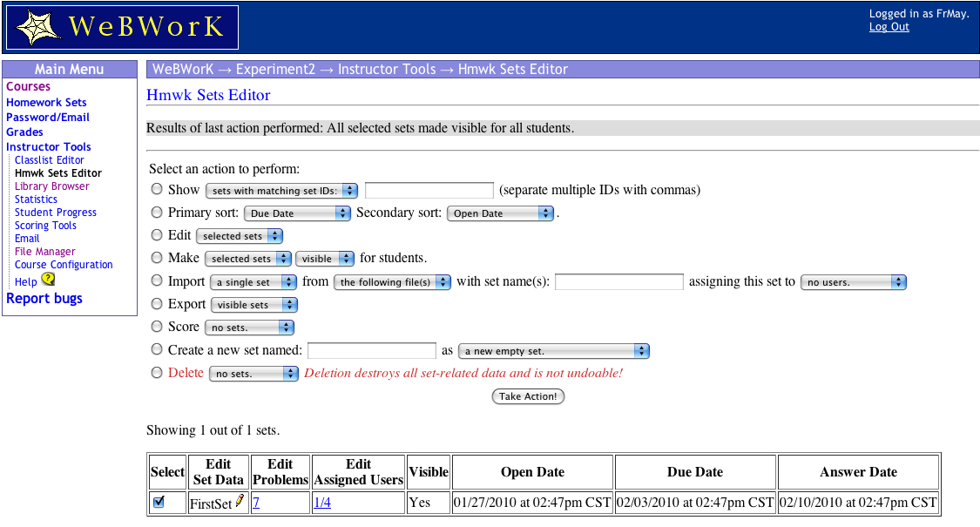
Task: Open the 7 problems link for FirstSet
Action: click(x=255, y=503)
